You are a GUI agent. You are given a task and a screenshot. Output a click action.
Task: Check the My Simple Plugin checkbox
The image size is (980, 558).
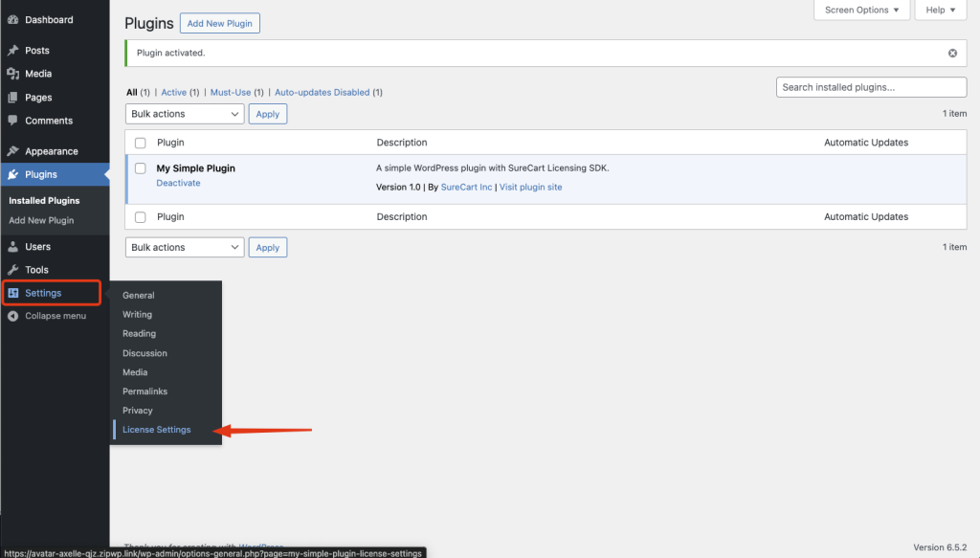click(141, 169)
